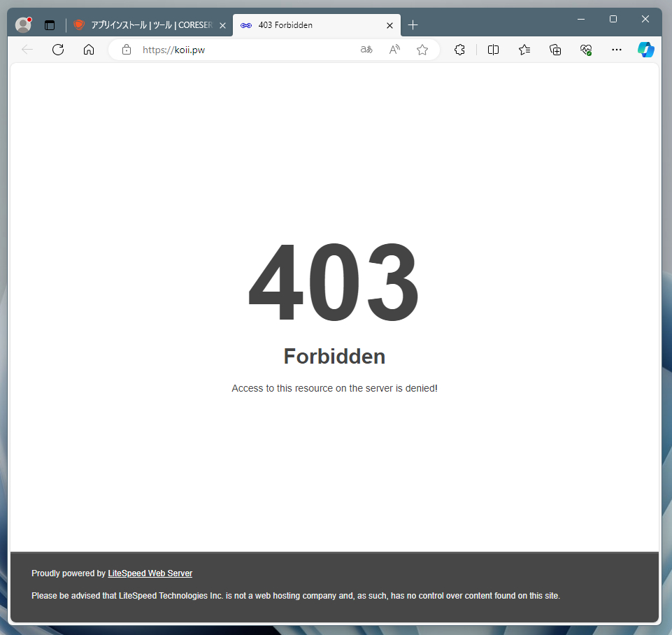Screen dimensions: 672x635
Task: Open the translate page icon
Action: tap(366, 50)
